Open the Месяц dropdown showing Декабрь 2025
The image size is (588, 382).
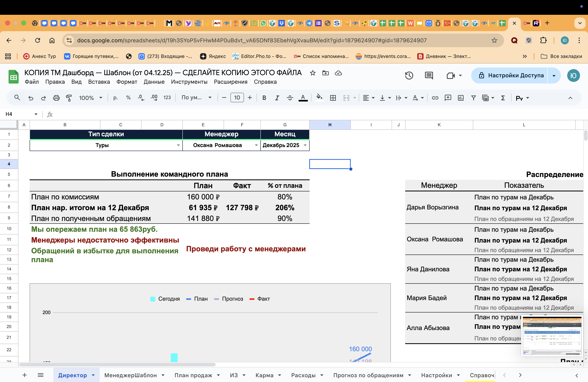(x=305, y=145)
